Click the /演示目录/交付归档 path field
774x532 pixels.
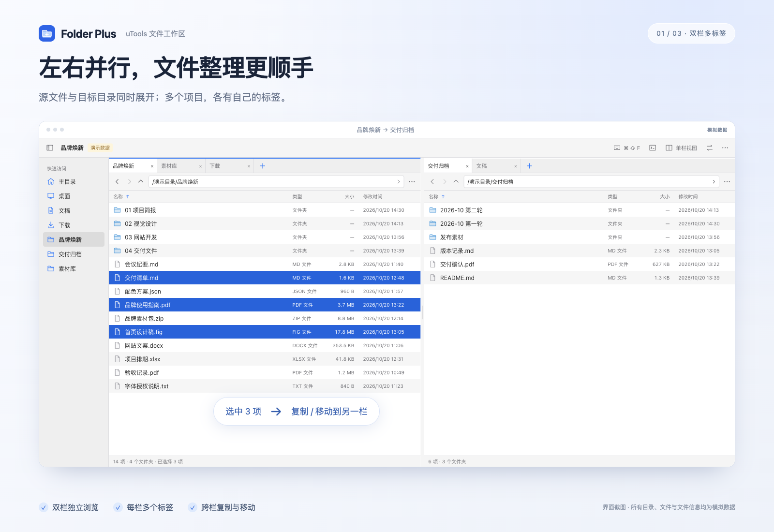pos(591,182)
